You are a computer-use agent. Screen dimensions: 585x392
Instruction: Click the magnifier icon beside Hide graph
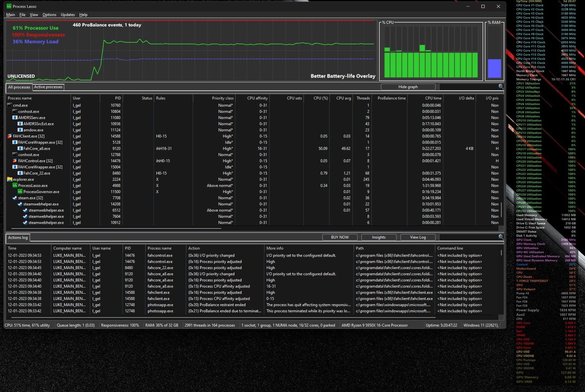[501, 86]
